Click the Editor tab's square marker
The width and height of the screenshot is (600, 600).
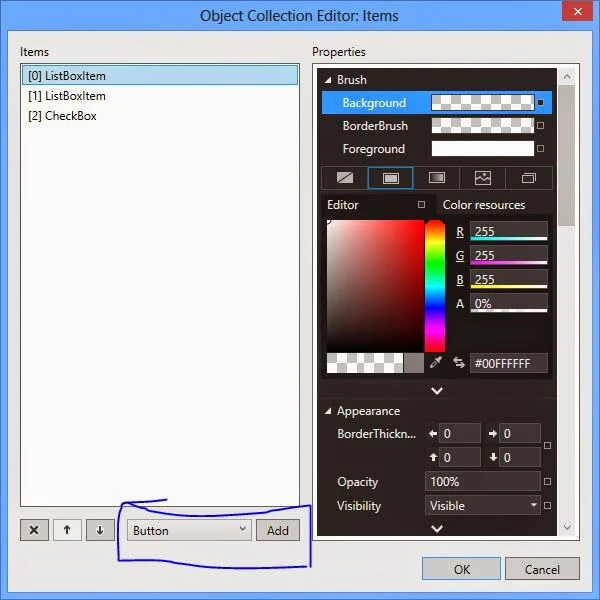[x=421, y=205]
